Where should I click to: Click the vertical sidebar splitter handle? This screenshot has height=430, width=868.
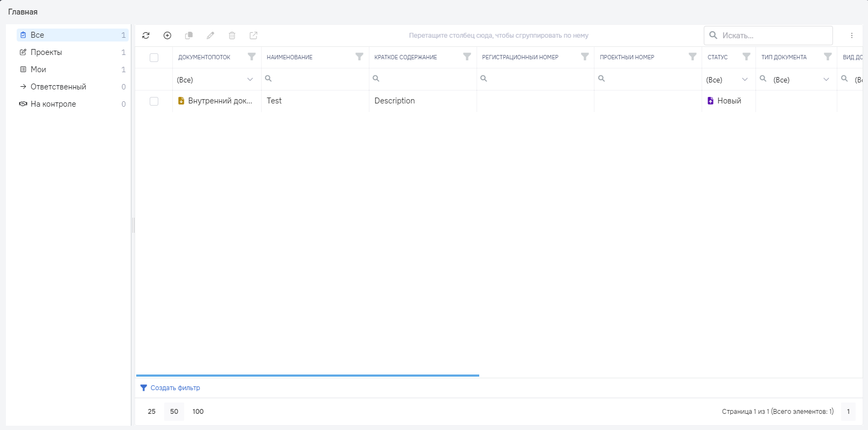click(133, 225)
